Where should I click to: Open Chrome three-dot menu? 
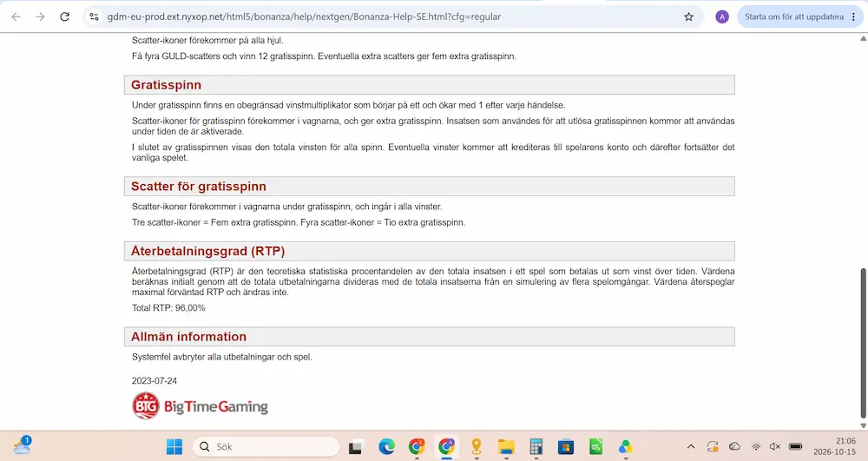854,16
